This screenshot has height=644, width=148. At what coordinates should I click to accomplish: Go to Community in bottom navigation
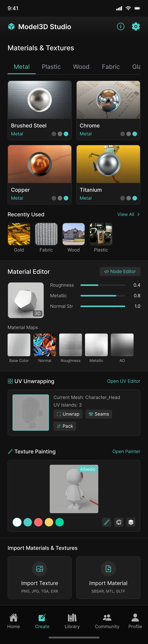click(x=107, y=621)
